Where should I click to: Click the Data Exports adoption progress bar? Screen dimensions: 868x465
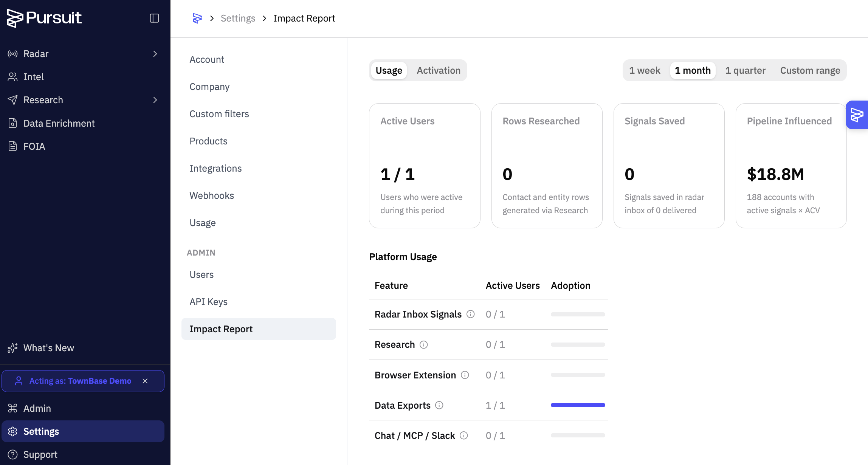[578, 405]
